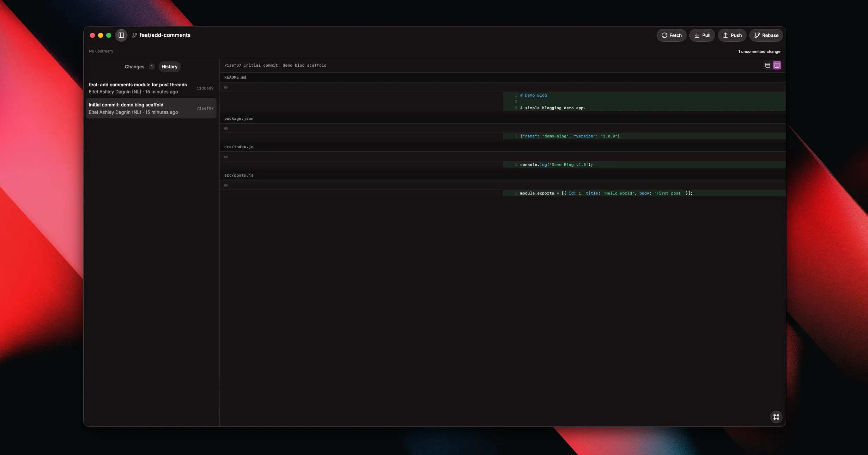Open the command palette icon at bottom right
Screen dimensions: 868x455
[776, 417]
